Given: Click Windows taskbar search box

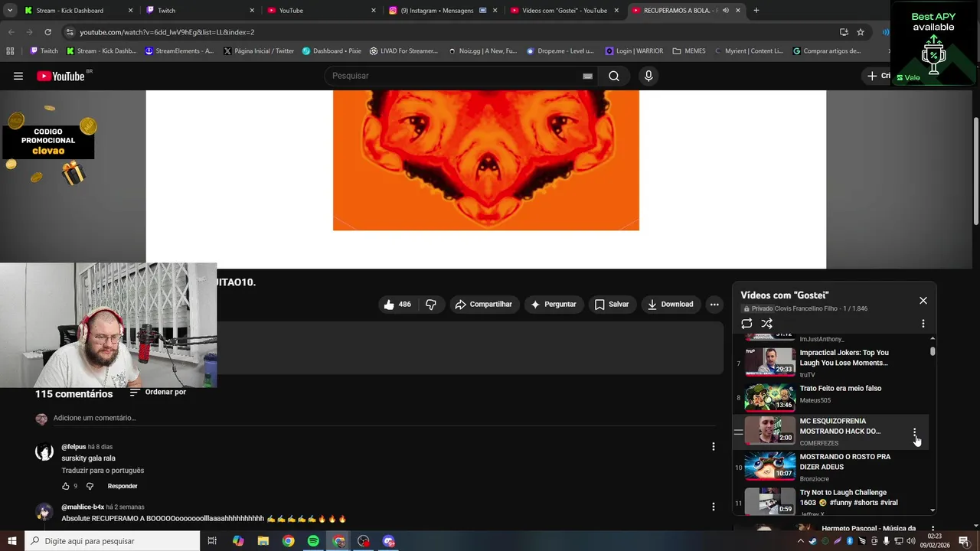Looking at the screenshot, I should click(x=113, y=541).
